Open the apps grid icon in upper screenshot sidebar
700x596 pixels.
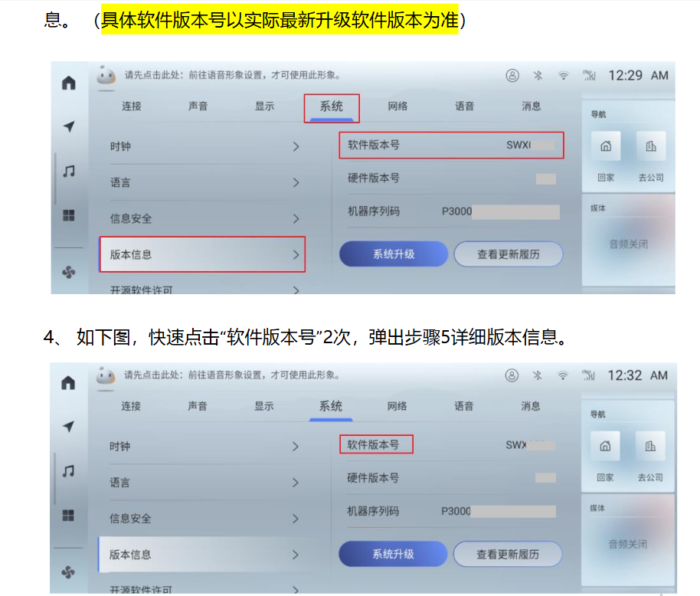69,215
